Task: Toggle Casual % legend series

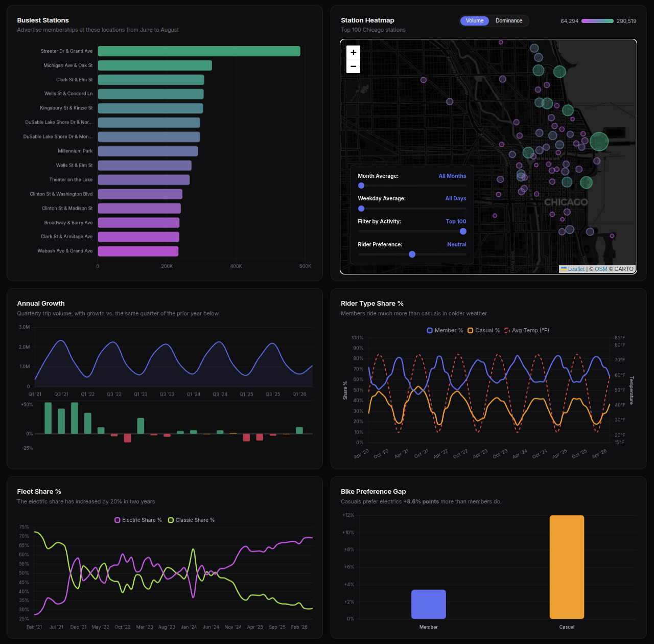Action: pos(484,330)
